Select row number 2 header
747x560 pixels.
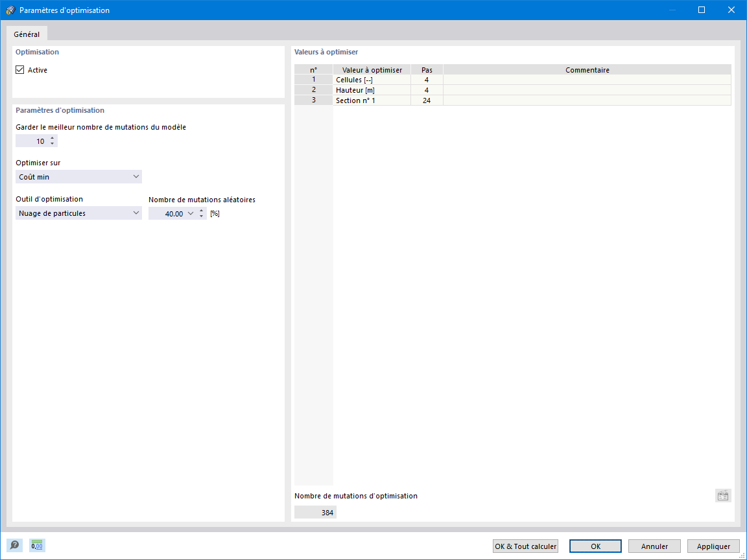coord(313,90)
